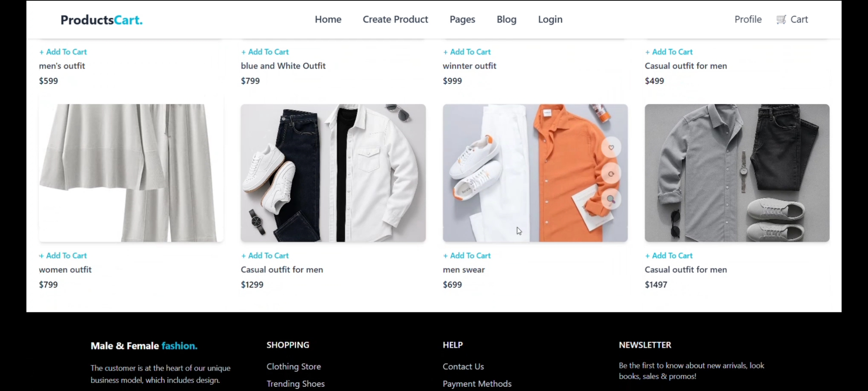Click the heart wishlist icon on orange shirt
This screenshot has height=391, width=868.
click(x=611, y=147)
